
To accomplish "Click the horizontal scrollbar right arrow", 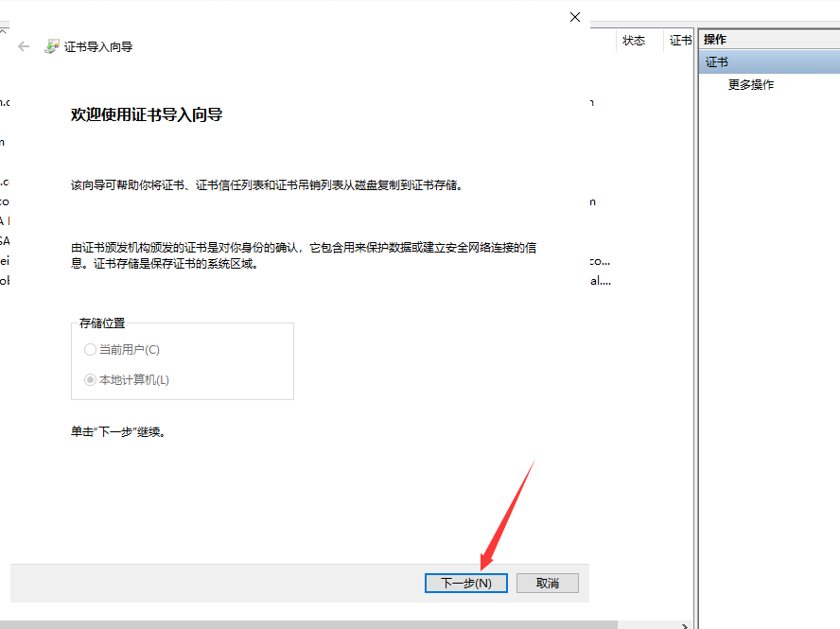I will tap(687, 624).
